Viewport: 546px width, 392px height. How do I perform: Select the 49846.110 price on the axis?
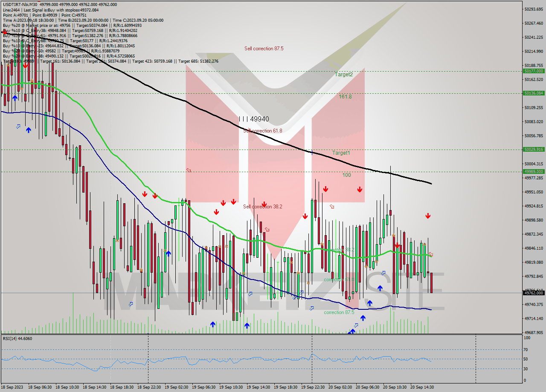(x=534, y=248)
